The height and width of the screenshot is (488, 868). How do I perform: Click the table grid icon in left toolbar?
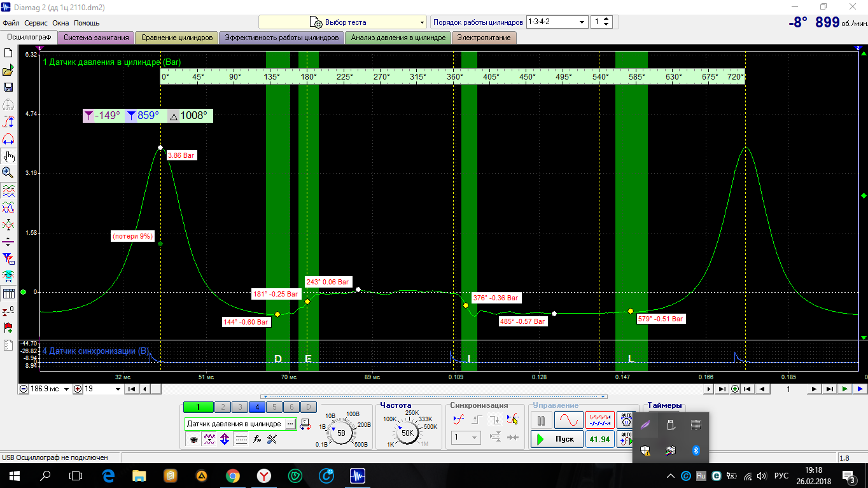(x=8, y=293)
